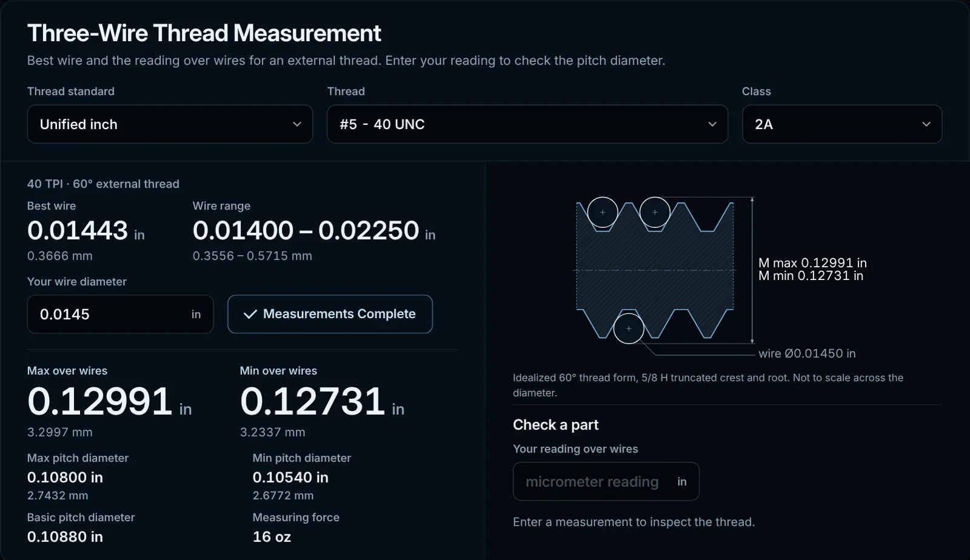Click the M max 0.12991 in label
This screenshot has height=560, width=970.
click(x=812, y=262)
